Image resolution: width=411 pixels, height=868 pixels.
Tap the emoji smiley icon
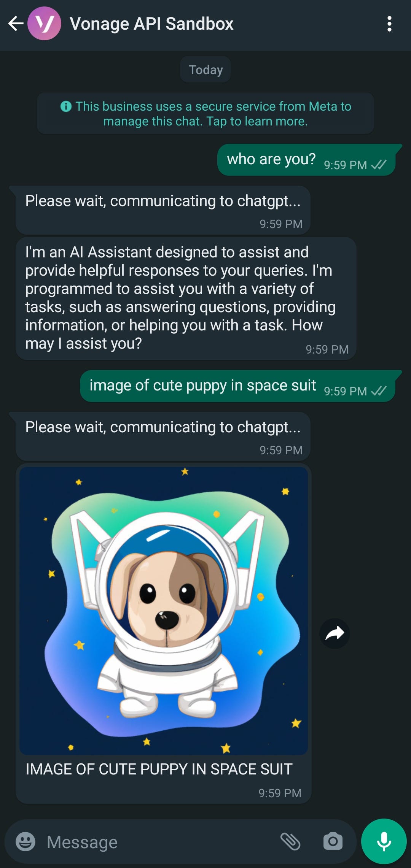point(25,841)
